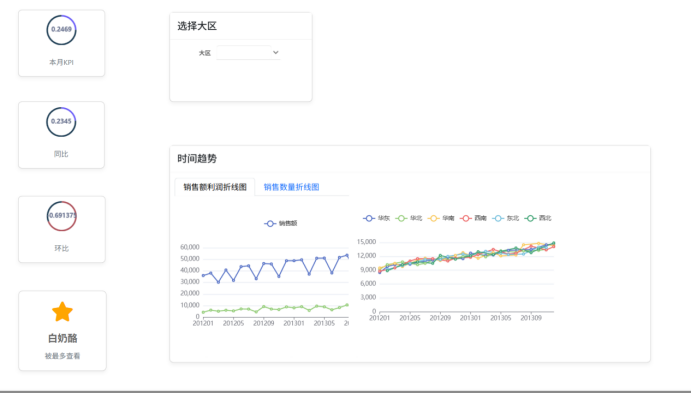The image size is (691, 393).
Task: Open the 大区 region dropdown
Action: pos(248,52)
